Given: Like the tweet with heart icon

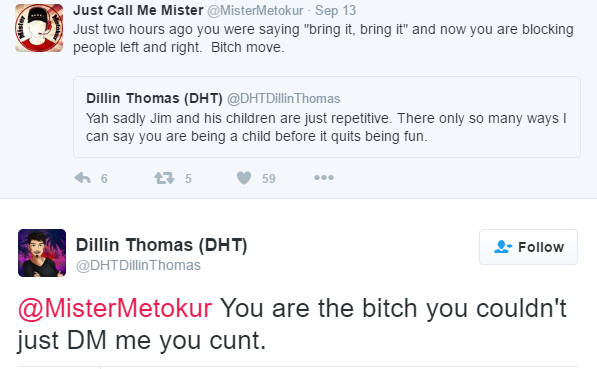Looking at the screenshot, I should 244,178.
